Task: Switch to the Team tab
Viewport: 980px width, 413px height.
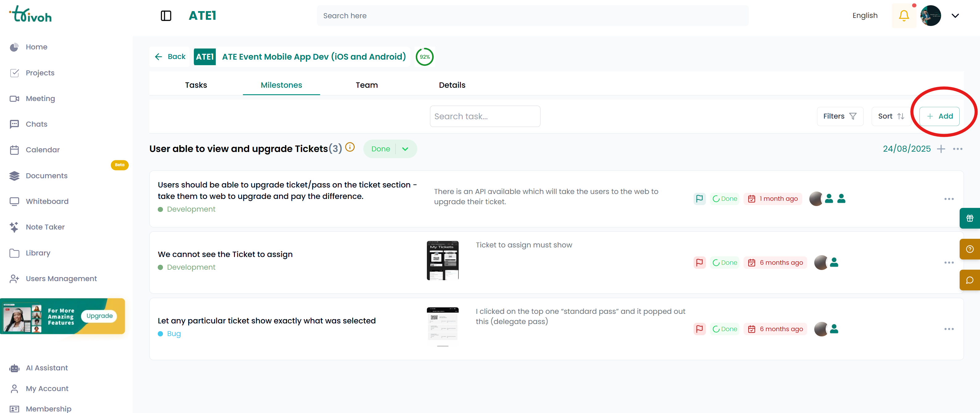Action: [x=366, y=85]
